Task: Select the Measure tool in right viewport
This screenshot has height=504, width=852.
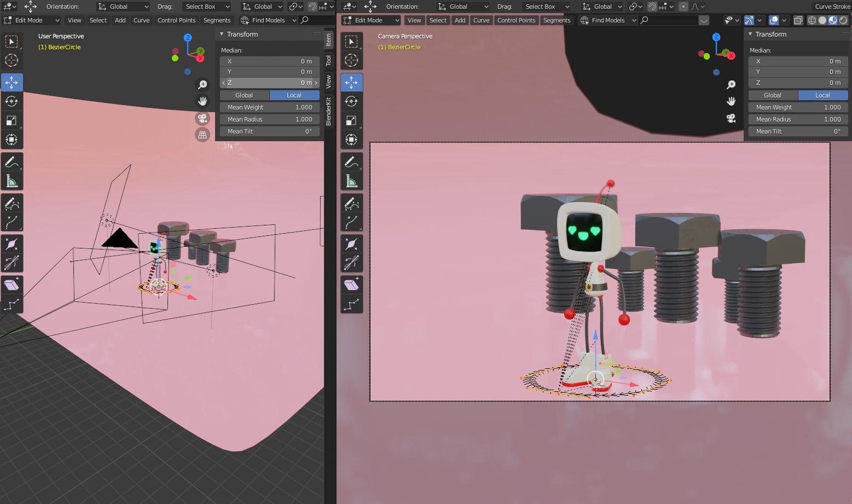Action: [x=351, y=181]
